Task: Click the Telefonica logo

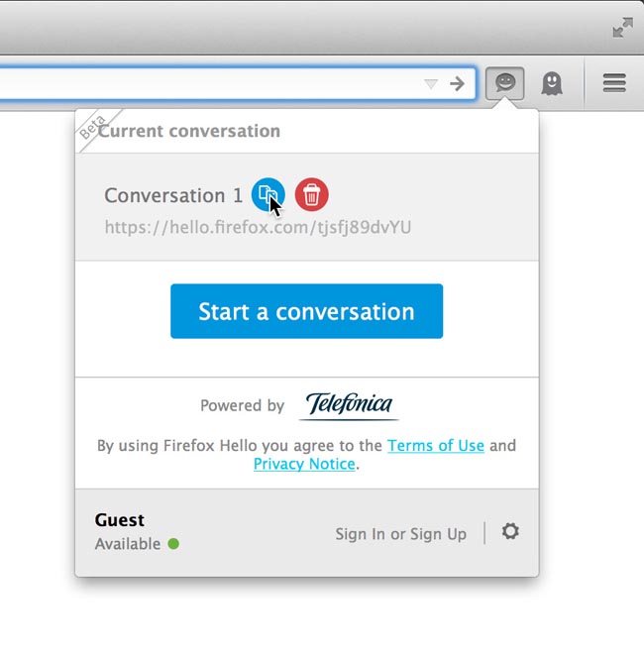Action: [x=349, y=404]
